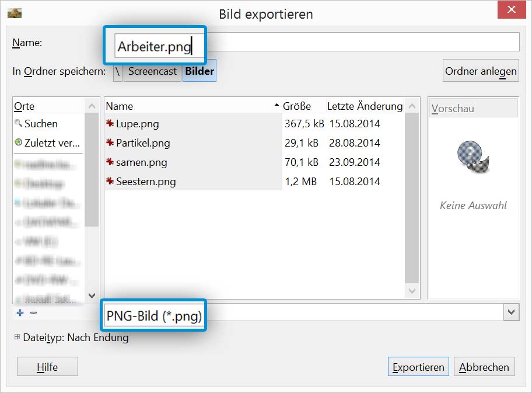This screenshot has height=393, width=532.
Task: Click the preview placeholder question-mark icon
Action: pyautogui.click(x=473, y=157)
